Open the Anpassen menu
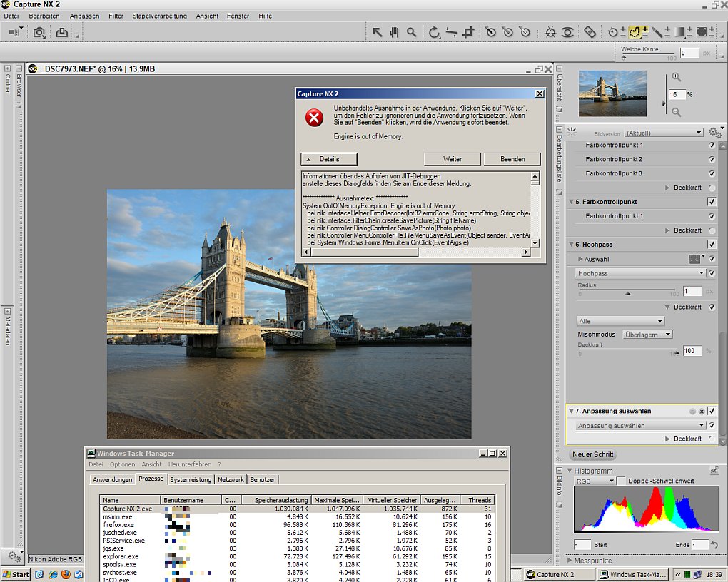The image size is (728, 582). click(84, 16)
